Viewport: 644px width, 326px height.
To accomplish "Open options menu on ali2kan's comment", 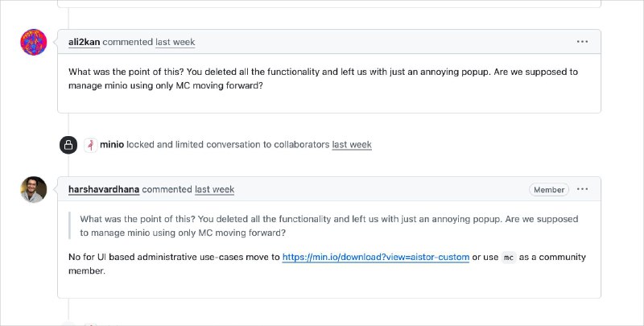I will coord(582,42).
